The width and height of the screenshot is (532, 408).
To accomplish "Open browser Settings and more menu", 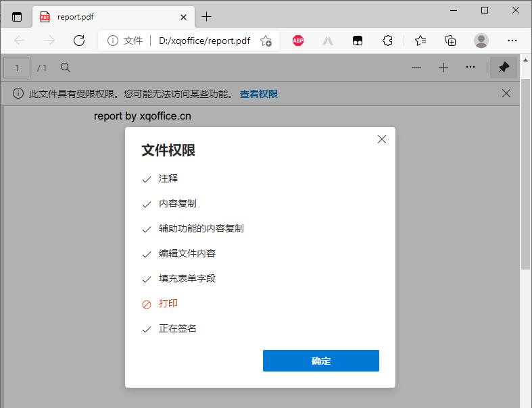I will pos(512,41).
